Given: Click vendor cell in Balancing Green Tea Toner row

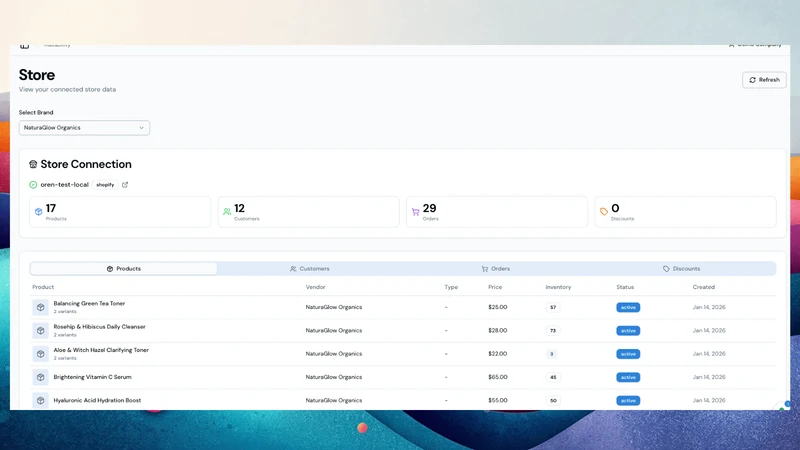Looking at the screenshot, I should point(334,307).
